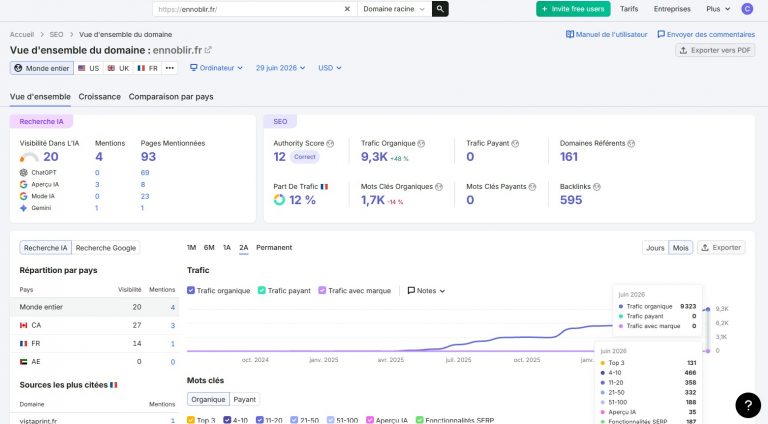Screen dimensions: 768x424
Task: Click Trafic Payant info icon
Action: pyautogui.click(x=515, y=143)
